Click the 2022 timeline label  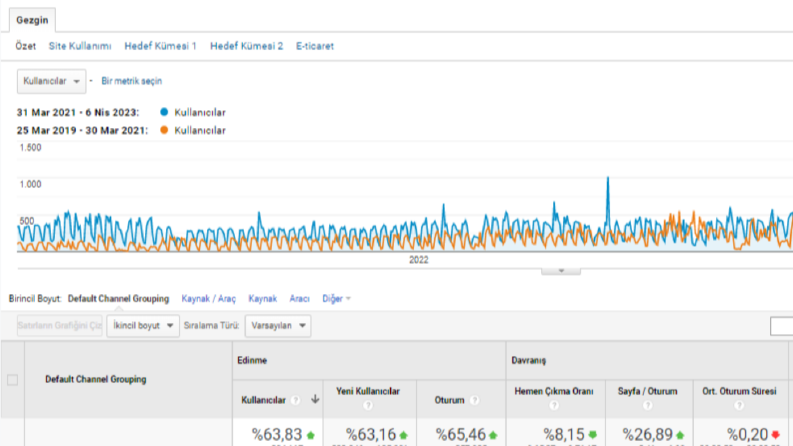coord(418,260)
